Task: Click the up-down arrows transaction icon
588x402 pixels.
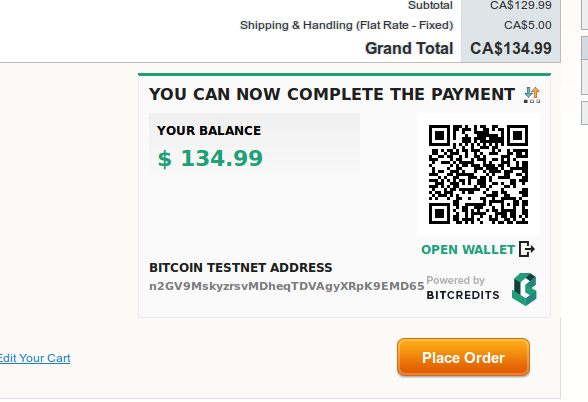Action: [x=532, y=95]
